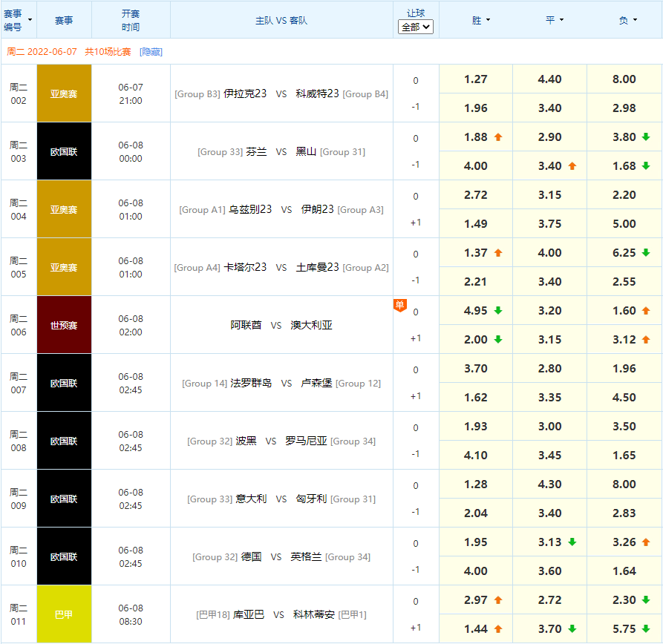The image size is (663, 644).
Task: Select win odds 1.28 for 意大利
Action: point(476,484)
